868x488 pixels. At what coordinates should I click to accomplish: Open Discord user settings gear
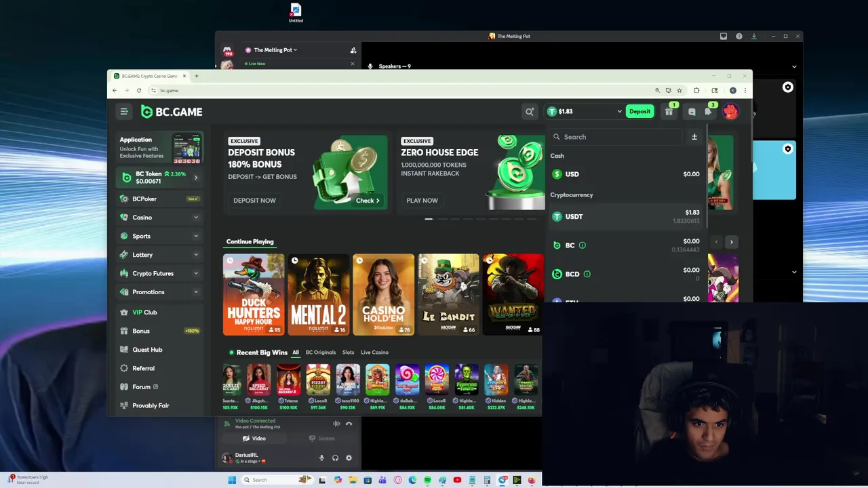coord(349,458)
